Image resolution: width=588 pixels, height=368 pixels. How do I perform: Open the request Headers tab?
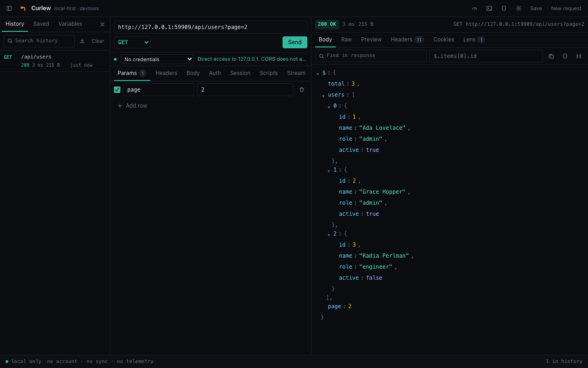166,73
